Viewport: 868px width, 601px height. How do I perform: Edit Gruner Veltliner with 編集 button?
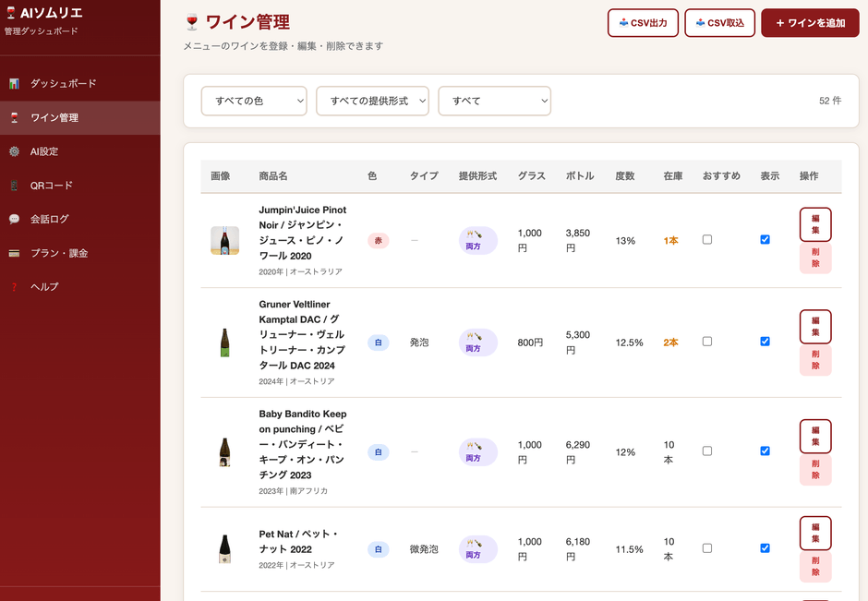[x=815, y=327]
